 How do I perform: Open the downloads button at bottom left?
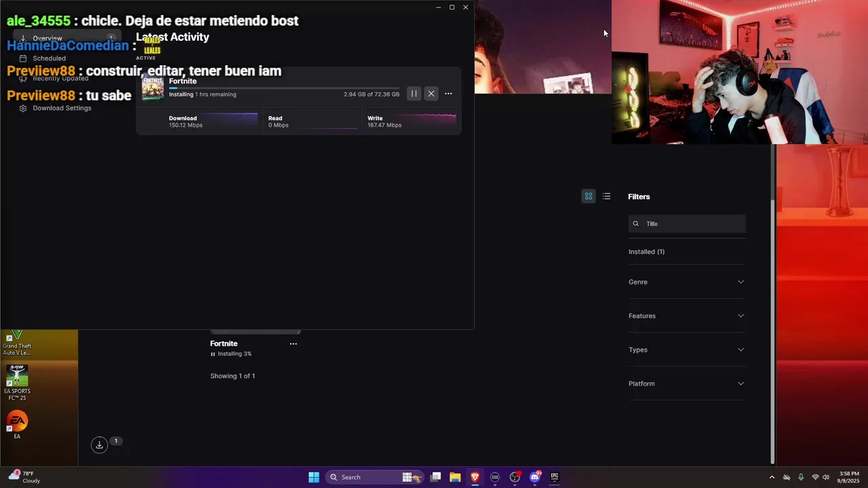(99, 445)
